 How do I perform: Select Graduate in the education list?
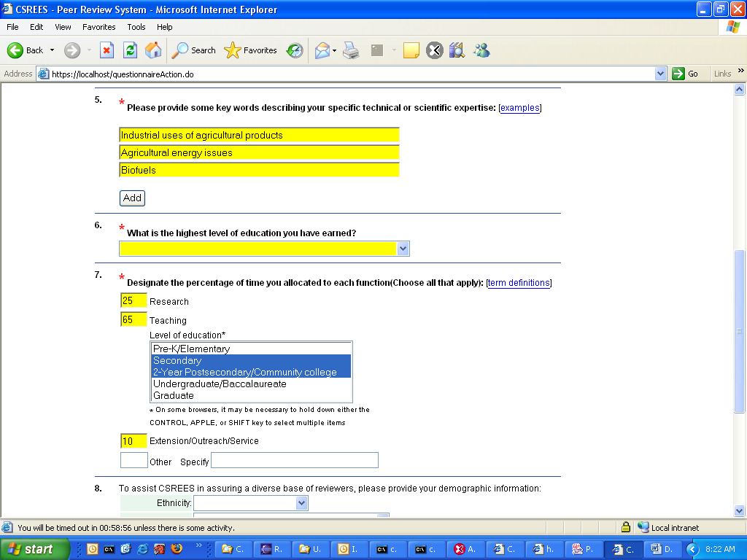coord(251,395)
